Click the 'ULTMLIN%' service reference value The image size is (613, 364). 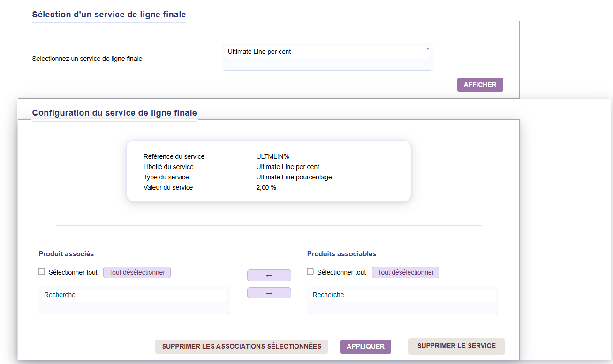272,156
